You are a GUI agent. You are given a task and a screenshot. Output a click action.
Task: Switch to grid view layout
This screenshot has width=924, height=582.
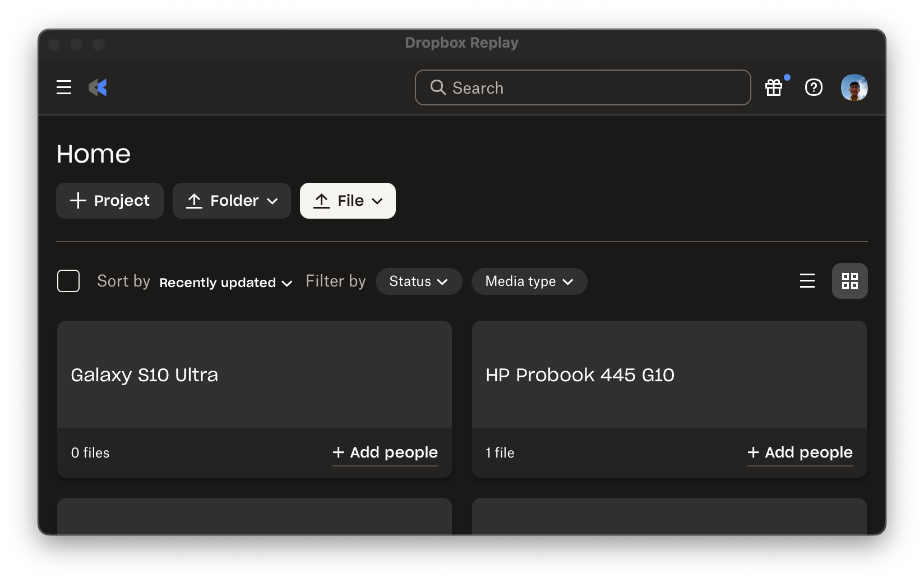click(x=850, y=281)
